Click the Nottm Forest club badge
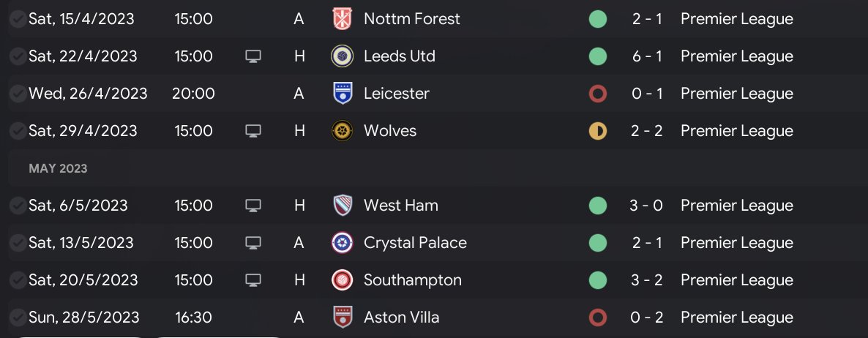 [342, 19]
